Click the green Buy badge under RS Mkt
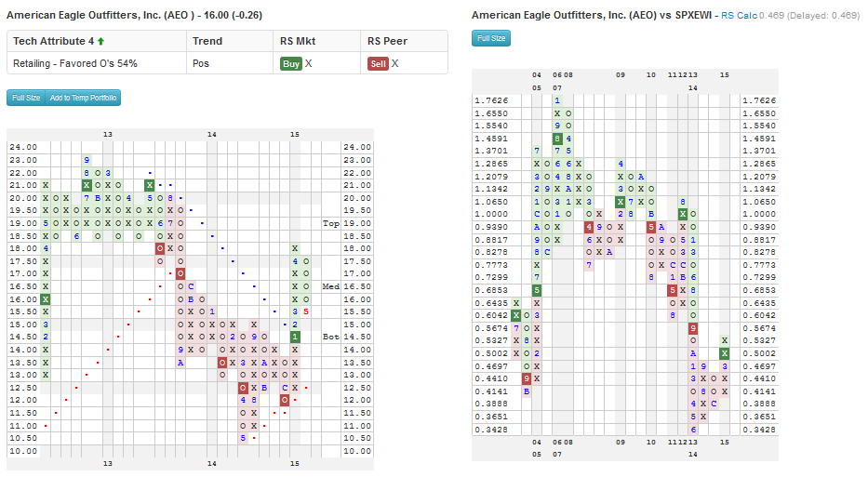This screenshot has width=868, height=477. 291,63
